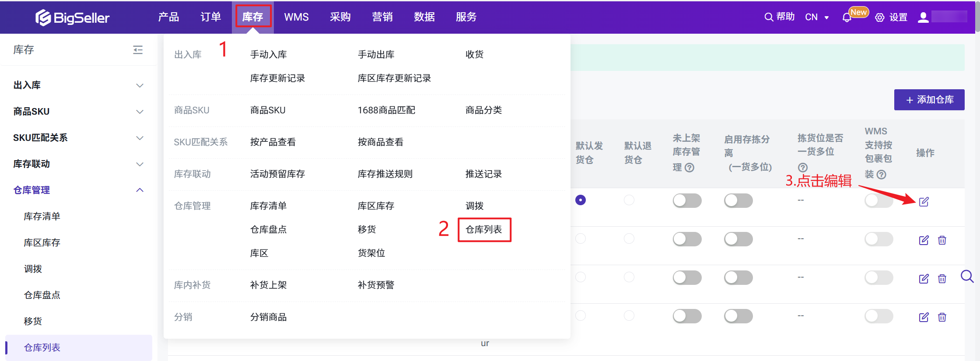The image size is (980, 361).
Task: Select the 默认发货仓 radio in the second row
Action: coord(581,239)
